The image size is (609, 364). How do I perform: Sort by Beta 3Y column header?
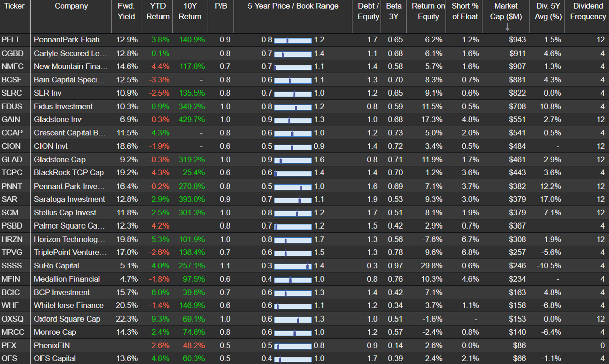[x=394, y=11]
